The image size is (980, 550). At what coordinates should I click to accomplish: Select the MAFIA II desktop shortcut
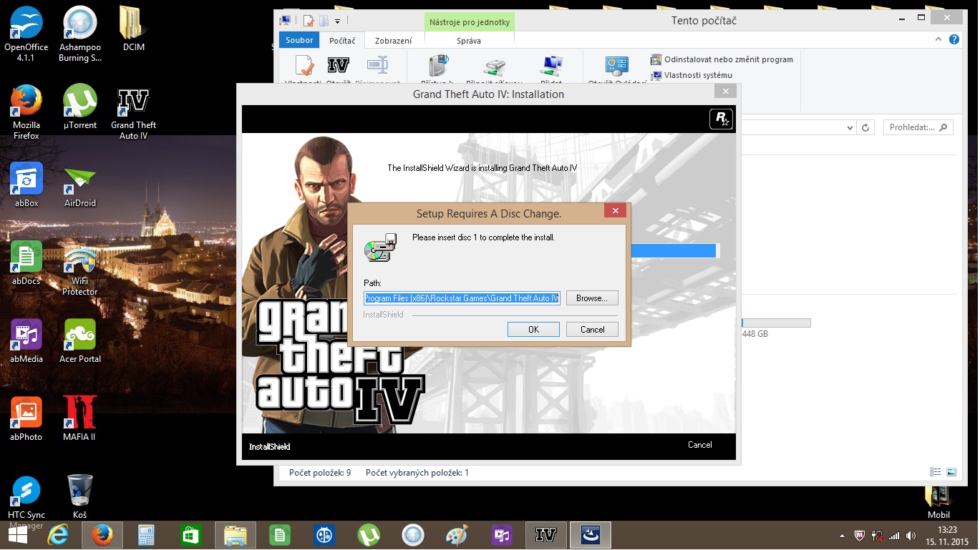[80, 418]
